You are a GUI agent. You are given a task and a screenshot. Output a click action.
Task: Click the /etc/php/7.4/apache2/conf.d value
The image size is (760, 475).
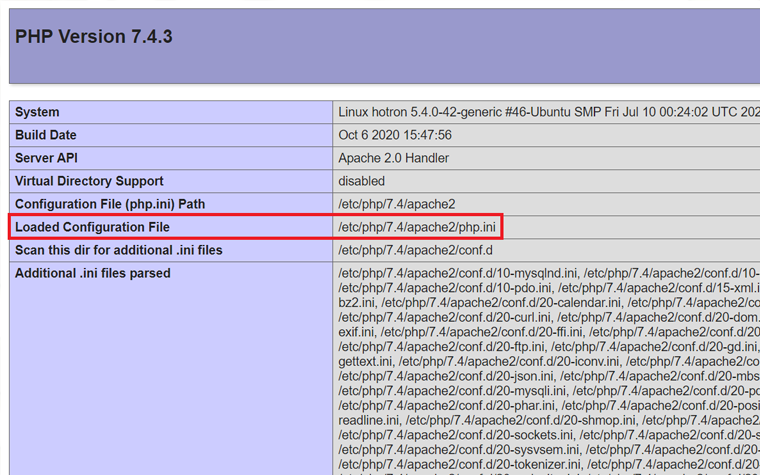pos(416,250)
